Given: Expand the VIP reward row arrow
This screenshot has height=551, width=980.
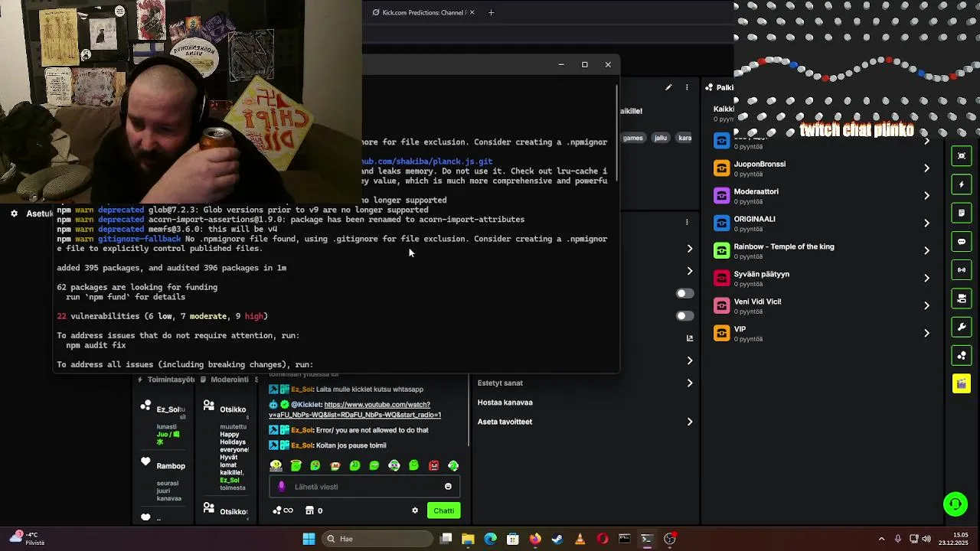Looking at the screenshot, I should pyautogui.click(x=926, y=334).
